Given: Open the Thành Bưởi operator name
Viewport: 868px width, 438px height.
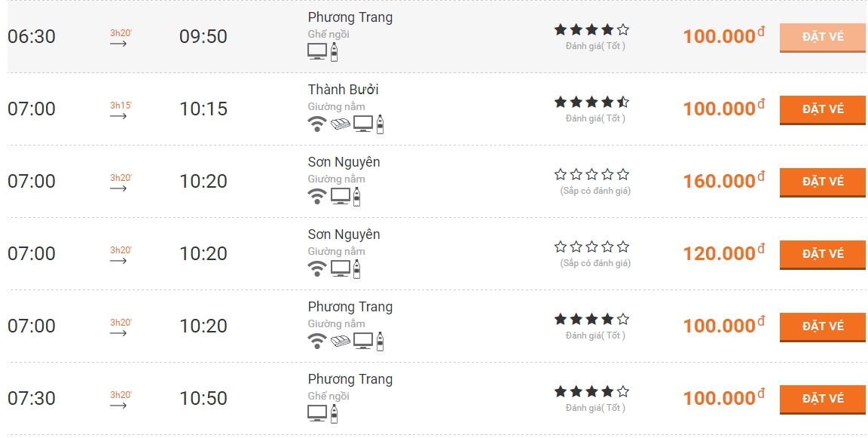Looking at the screenshot, I should (x=344, y=90).
